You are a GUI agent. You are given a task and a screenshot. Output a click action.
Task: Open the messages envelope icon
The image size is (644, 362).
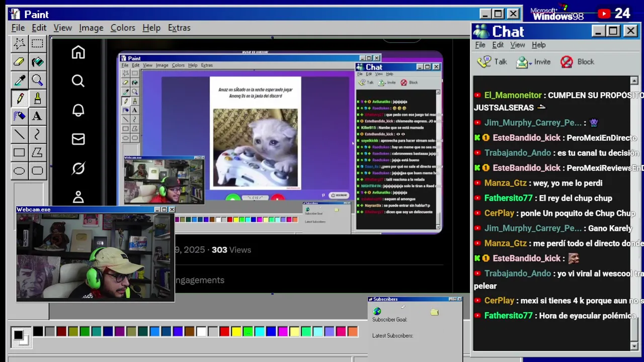point(78,139)
